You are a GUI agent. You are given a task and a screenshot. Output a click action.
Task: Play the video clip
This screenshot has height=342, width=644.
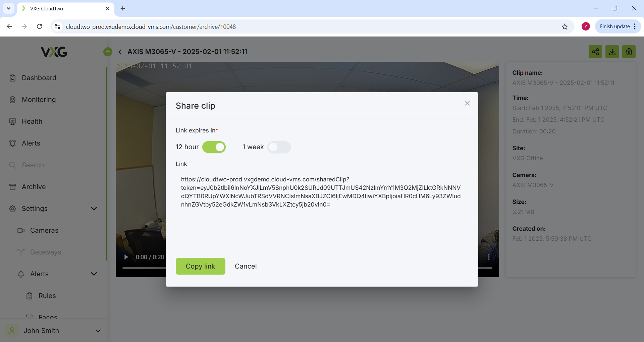(126, 257)
